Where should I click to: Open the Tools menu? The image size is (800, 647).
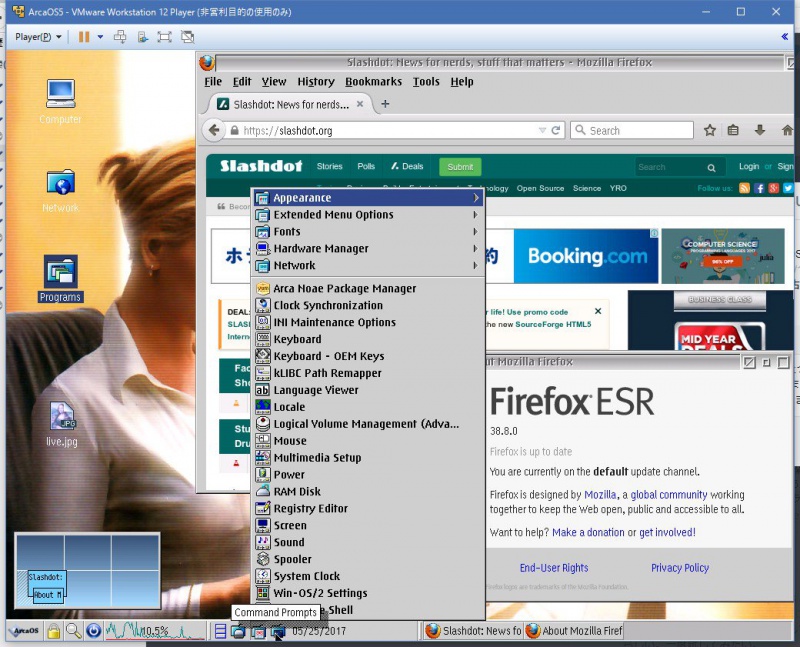426,82
